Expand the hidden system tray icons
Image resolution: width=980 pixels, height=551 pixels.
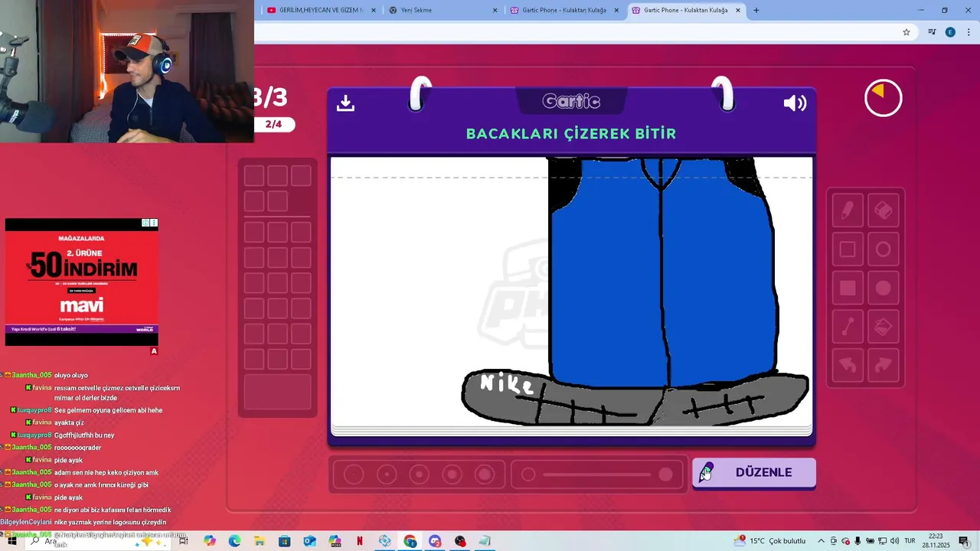pyautogui.click(x=821, y=541)
